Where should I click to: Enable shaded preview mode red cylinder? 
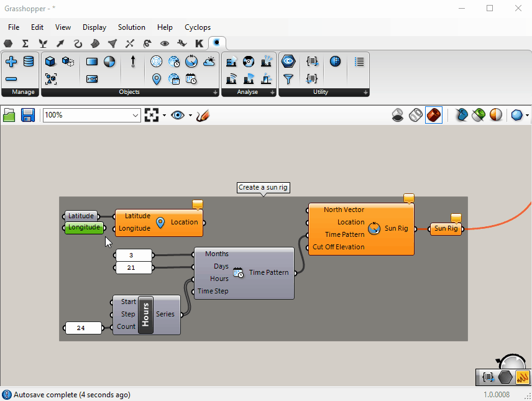tap(434, 115)
